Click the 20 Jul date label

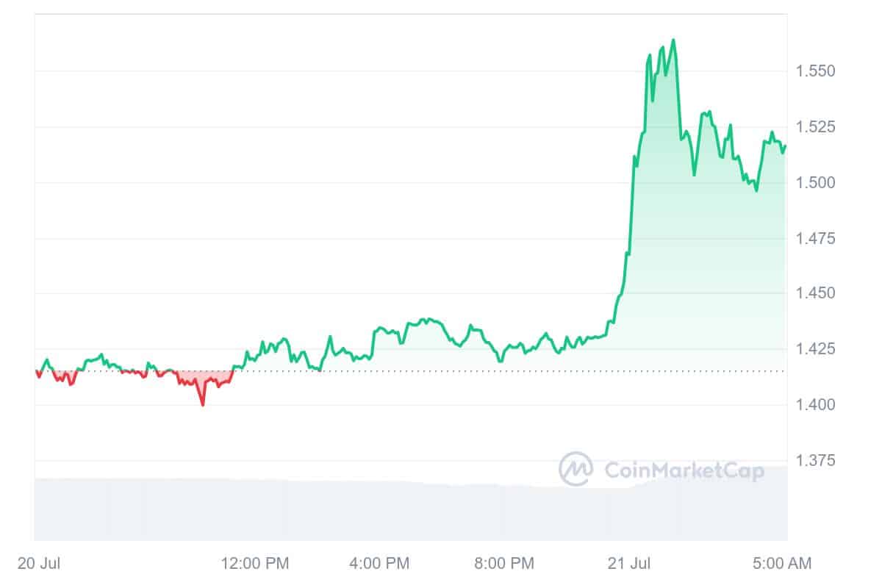coord(35,564)
